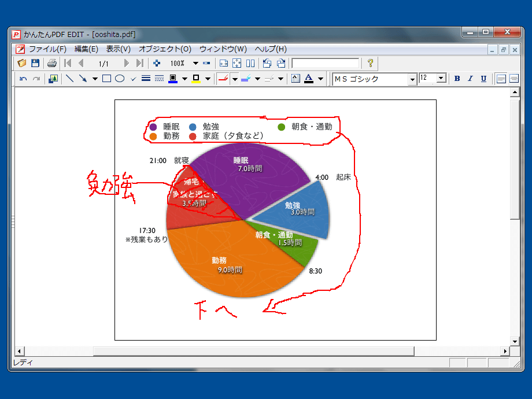The height and width of the screenshot is (399, 532).
Task: Zoom in with the plus icon
Action: pyautogui.click(x=157, y=63)
